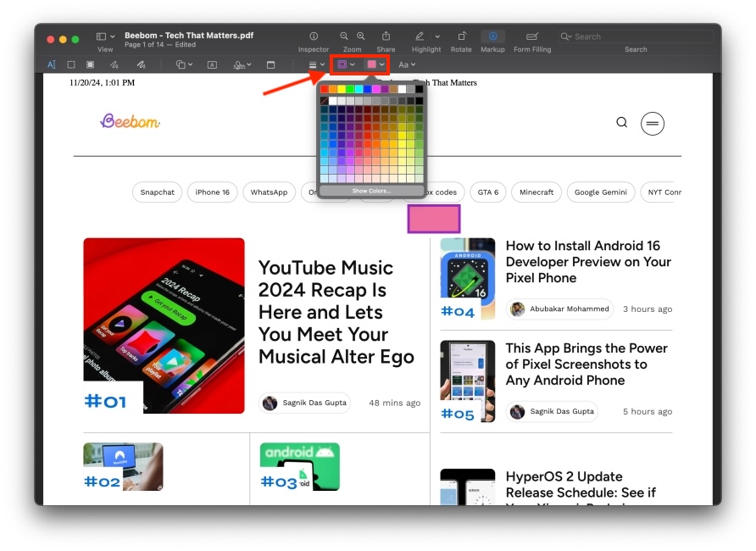
Task: Open the View sidebar menu
Action: tap(105, 36)
